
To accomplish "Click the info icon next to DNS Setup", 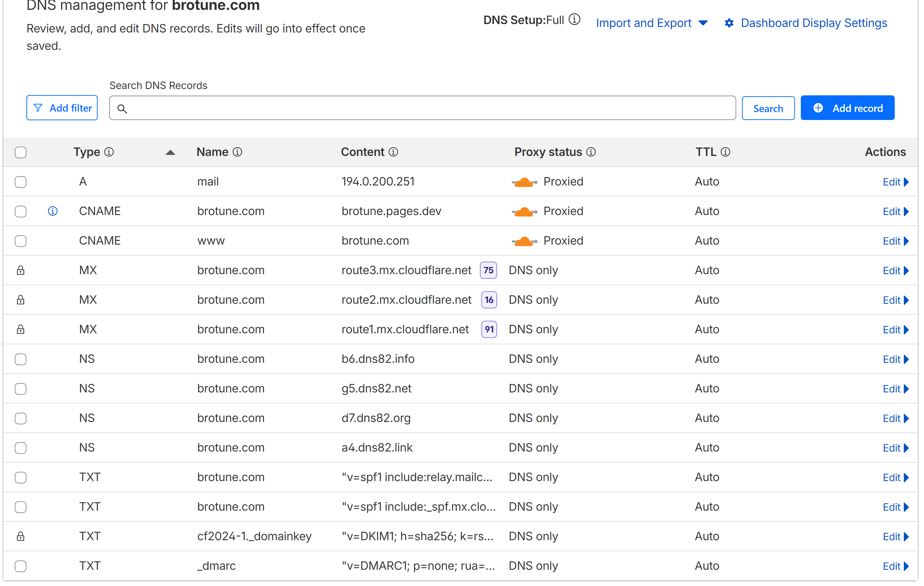I will tap(574, 19).
